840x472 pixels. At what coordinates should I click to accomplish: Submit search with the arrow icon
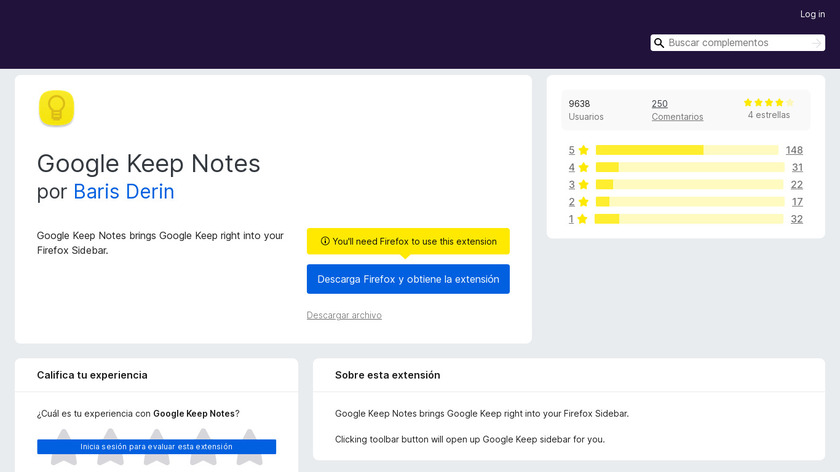(x=817, y=43)
